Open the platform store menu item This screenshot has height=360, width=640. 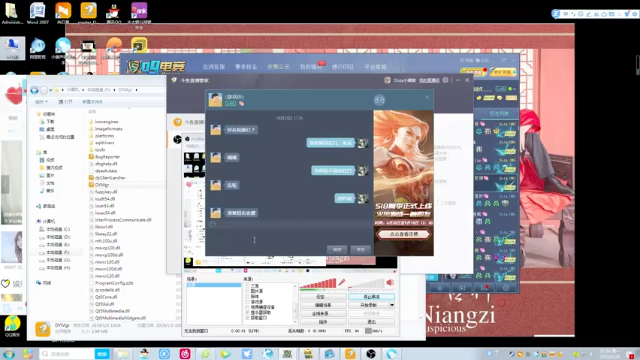[376, 67]
